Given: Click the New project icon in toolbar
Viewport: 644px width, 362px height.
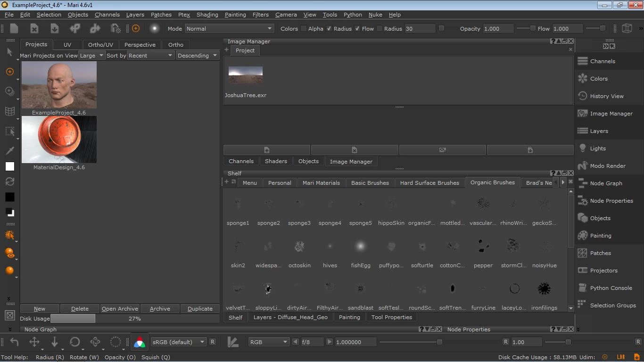Looking at the screenshot, I should click(14, 28).
